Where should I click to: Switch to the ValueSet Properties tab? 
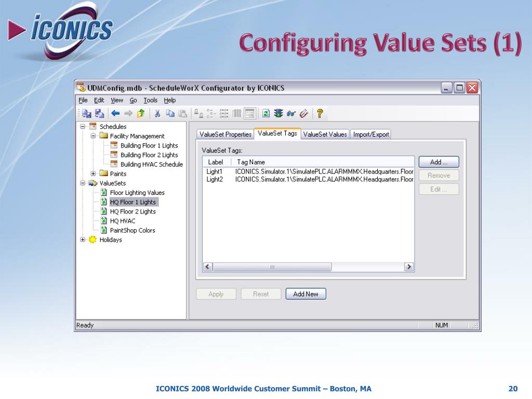225,135
